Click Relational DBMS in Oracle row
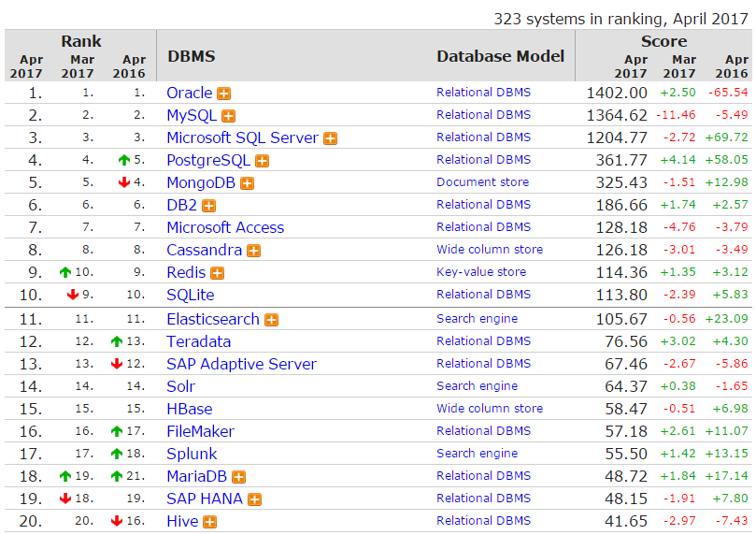Image resolution: width=756 pixels, height=535 pixels. (483, 93)
